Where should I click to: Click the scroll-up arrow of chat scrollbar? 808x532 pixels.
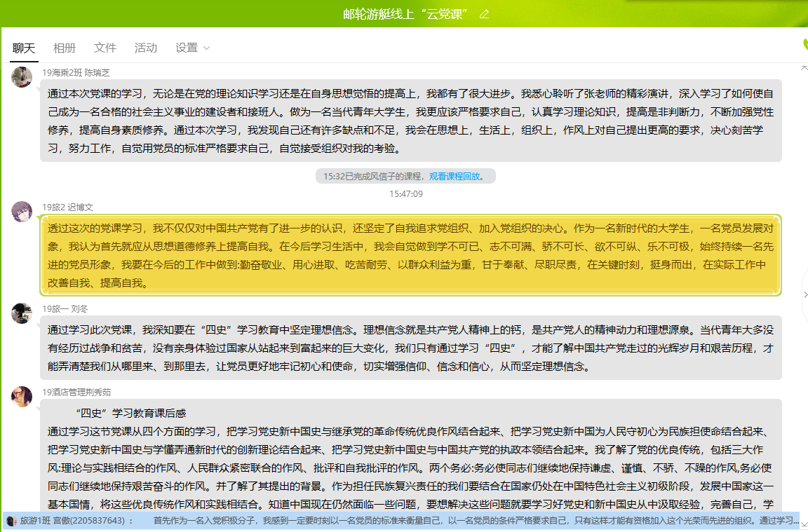pos(804,67)
